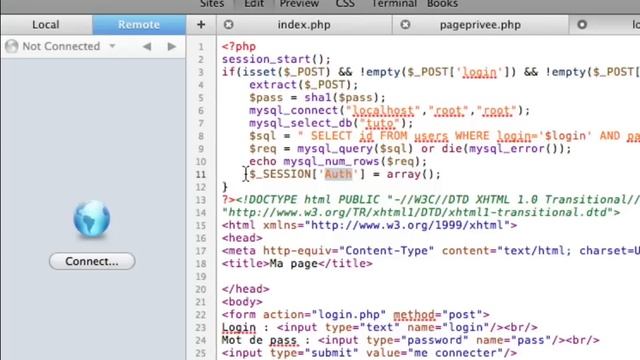The height and width of the screenshot is (360, 640).
Task: Open the Terminal mode
Action: click(x=394, y=4)
